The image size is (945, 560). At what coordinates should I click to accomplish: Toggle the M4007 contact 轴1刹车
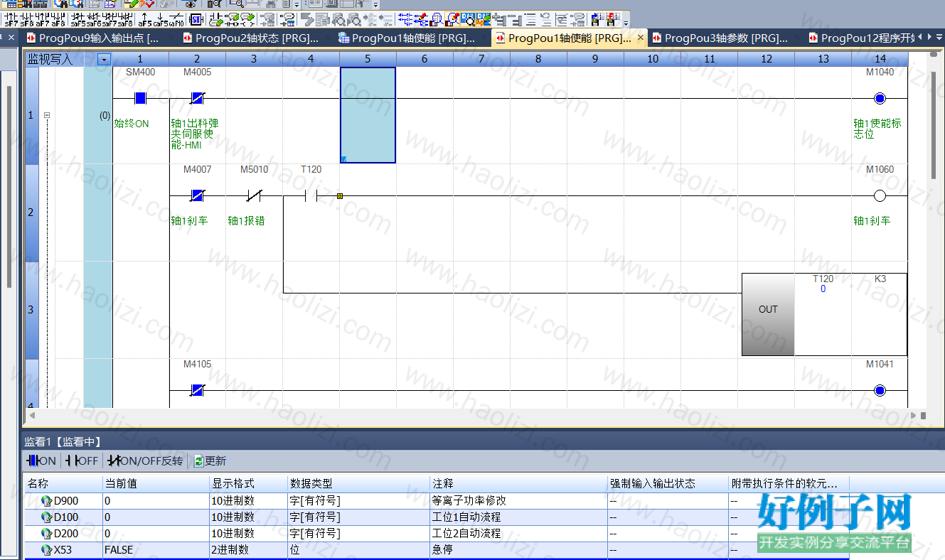pos(197,195)
